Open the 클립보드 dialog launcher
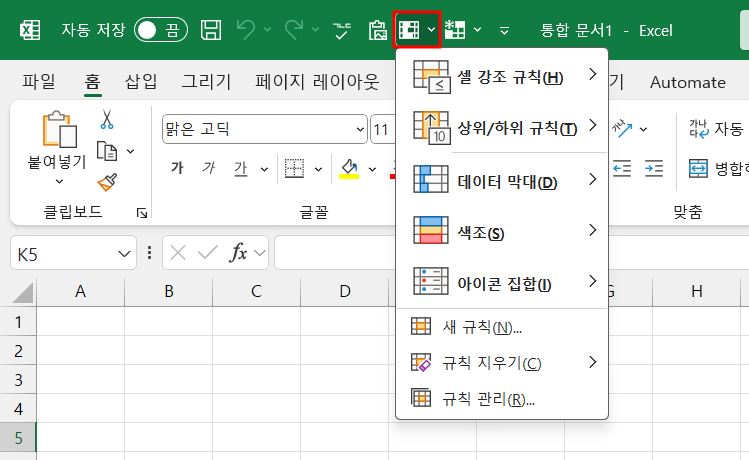749x460 pixels. [x=142, y=213]
